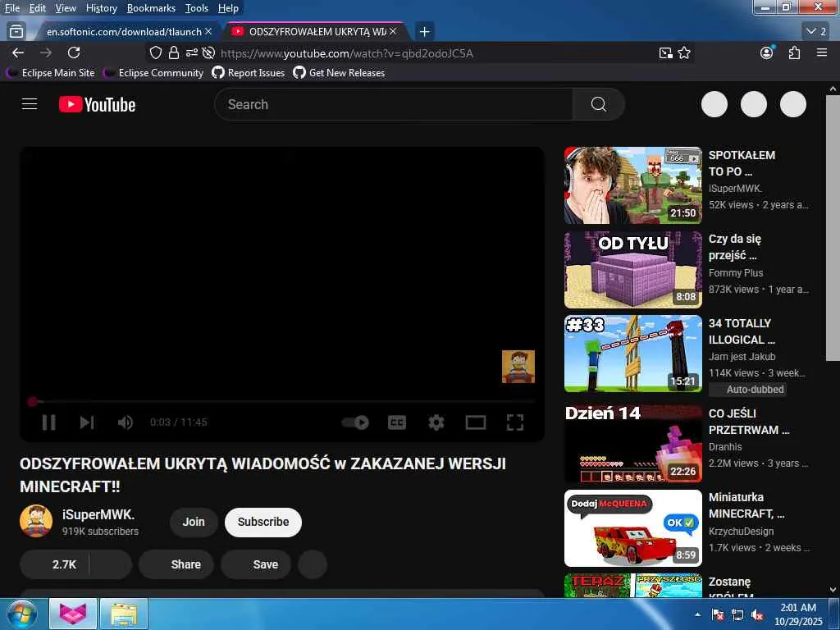The image size is (840, 630).
Task: Bookmark this page with the star
Action: (684, 52)
